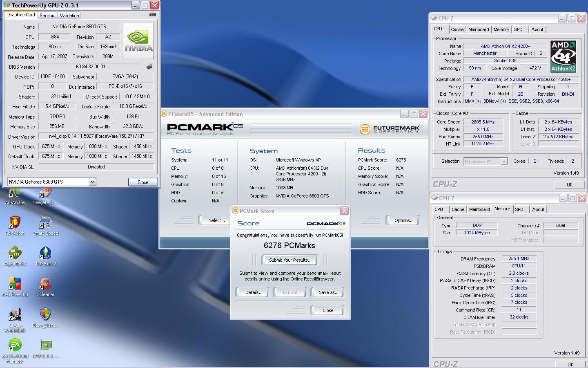This screenshot has width=588, height=368.
Task: Open the GPU selection dropdown in GPU-Z
Action: [x=93, y=182]
